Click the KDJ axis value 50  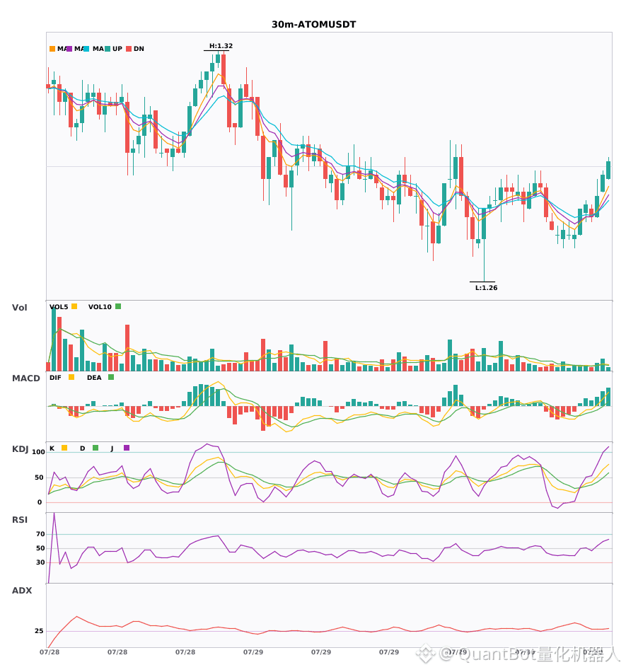point(39,477)
